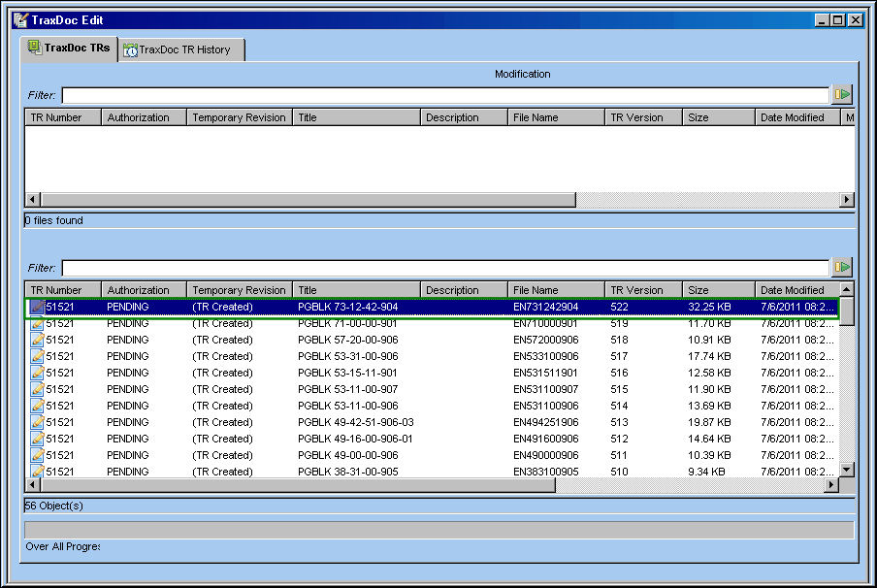
Task: Sort the upper table by the Title column
Action: point(356,117)
